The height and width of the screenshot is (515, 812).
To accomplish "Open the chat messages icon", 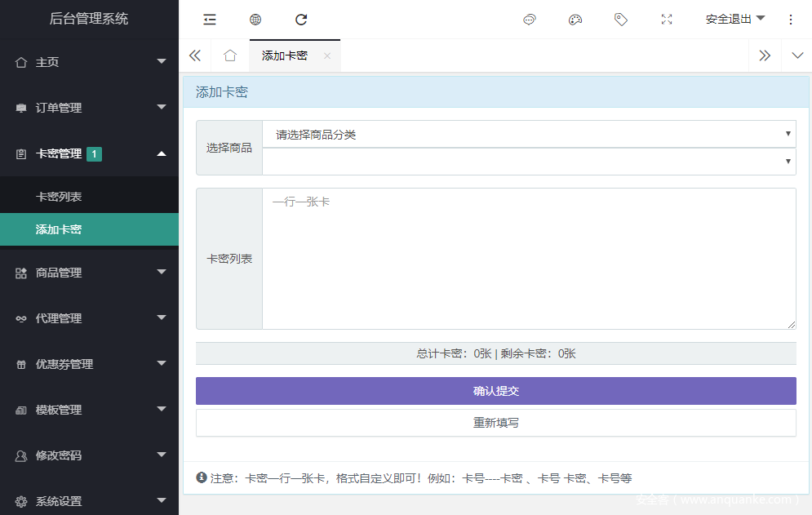I will (530, 20).
